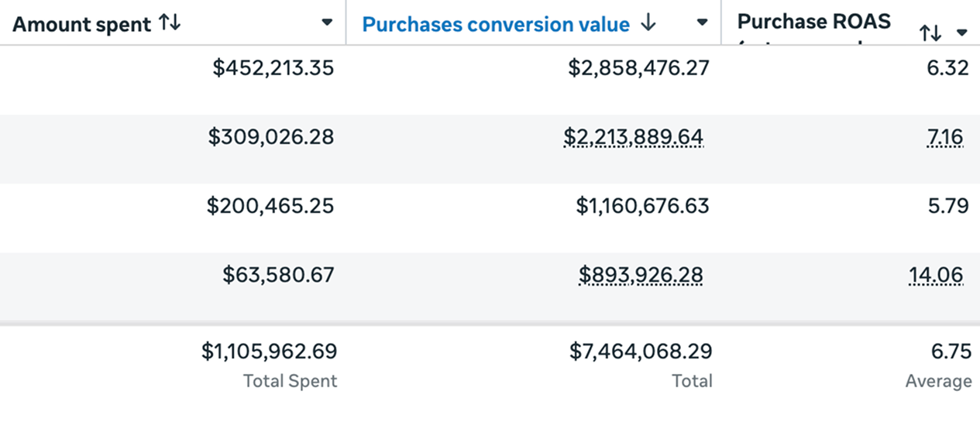Click the underlined 7.16 ROAS value

pos(944,138)
